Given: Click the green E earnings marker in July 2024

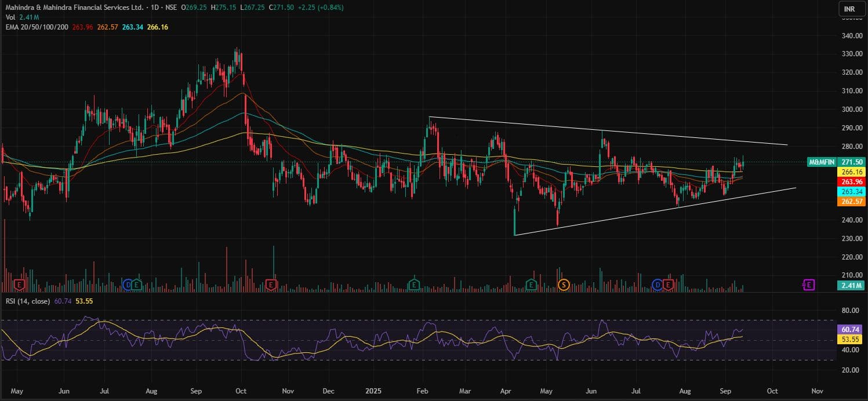Looking at the screenshot, I should [137, 285].
